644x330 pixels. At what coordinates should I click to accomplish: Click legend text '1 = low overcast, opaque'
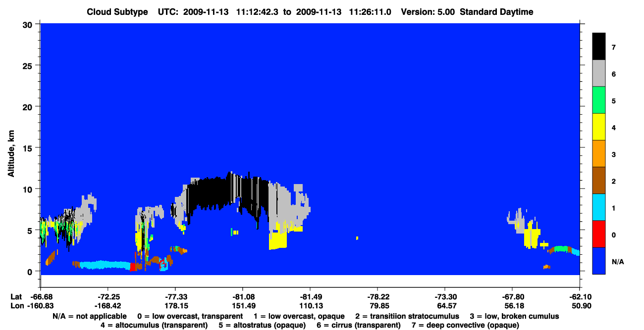pos(300,316)
